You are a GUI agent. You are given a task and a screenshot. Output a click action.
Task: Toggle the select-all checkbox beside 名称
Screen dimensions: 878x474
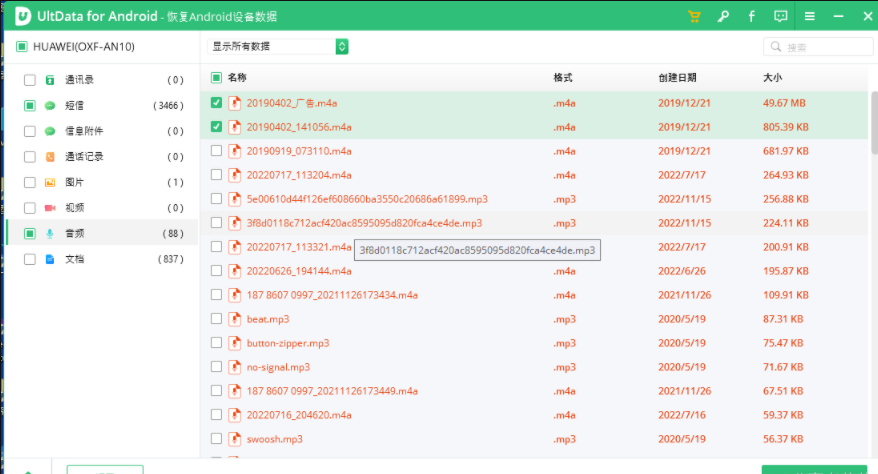tap(216, 77)
